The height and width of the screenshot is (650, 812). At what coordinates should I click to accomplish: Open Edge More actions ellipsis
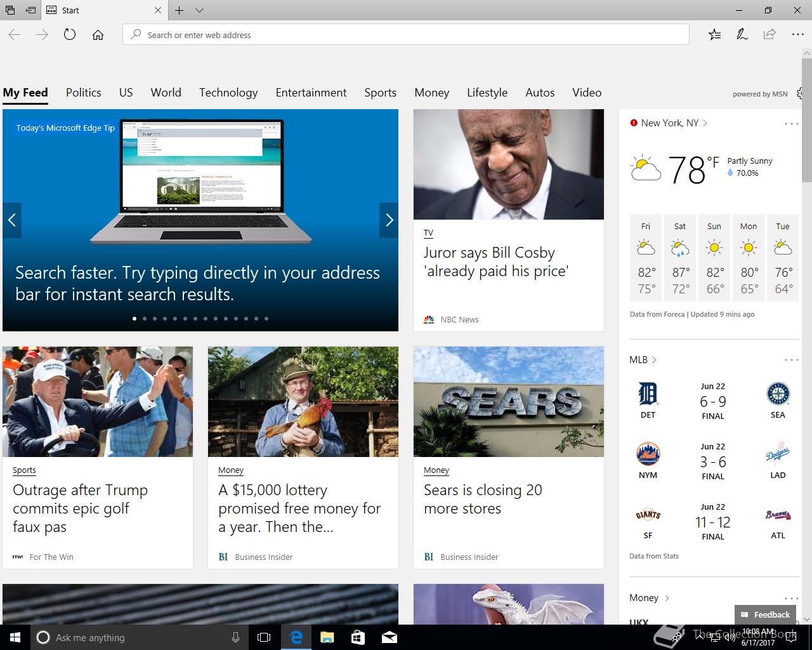(x=797, y=35)
